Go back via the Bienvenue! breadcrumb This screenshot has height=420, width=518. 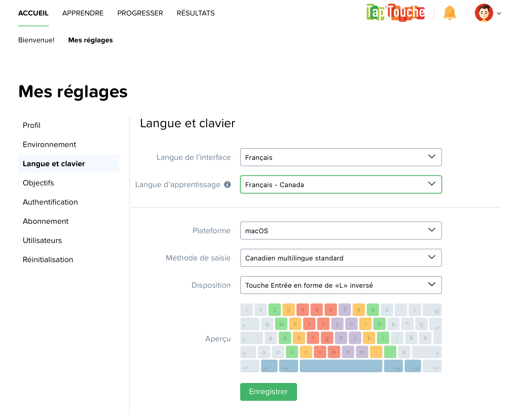pyautogui.click(x=36, y=40)
